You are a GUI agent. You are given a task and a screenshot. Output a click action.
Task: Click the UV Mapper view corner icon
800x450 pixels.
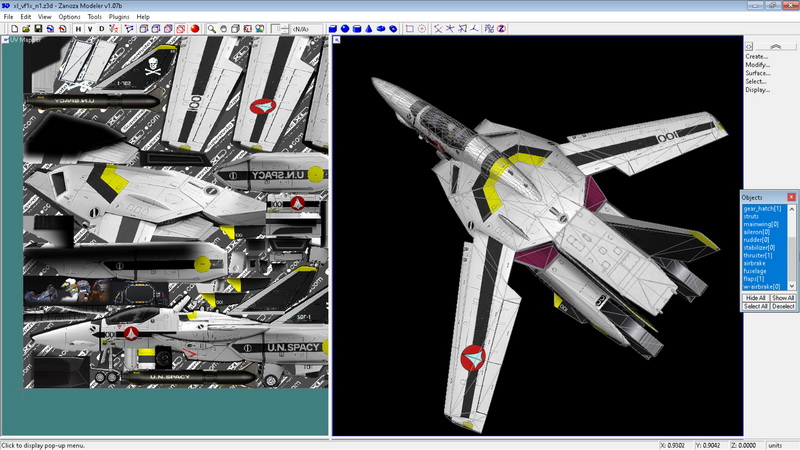point(6,39)
